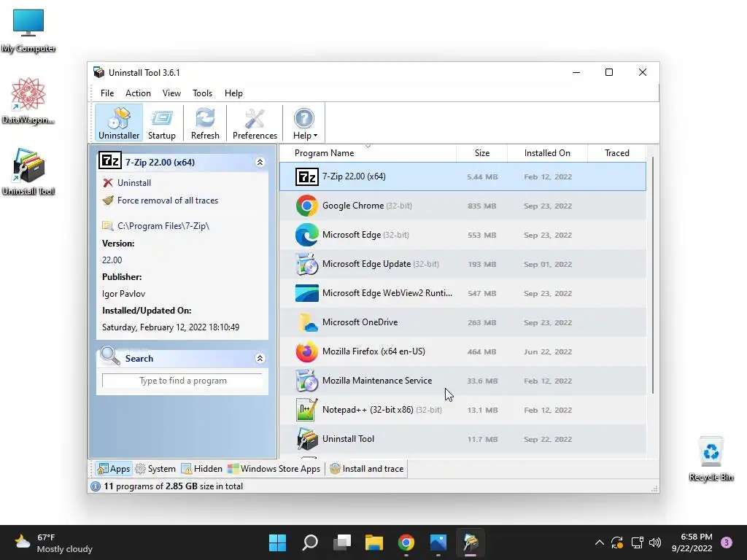This screenshot has height=560, width=747.
Task: Click the Uninstall Tool title bar icon
Action: (x=98, y=72)
